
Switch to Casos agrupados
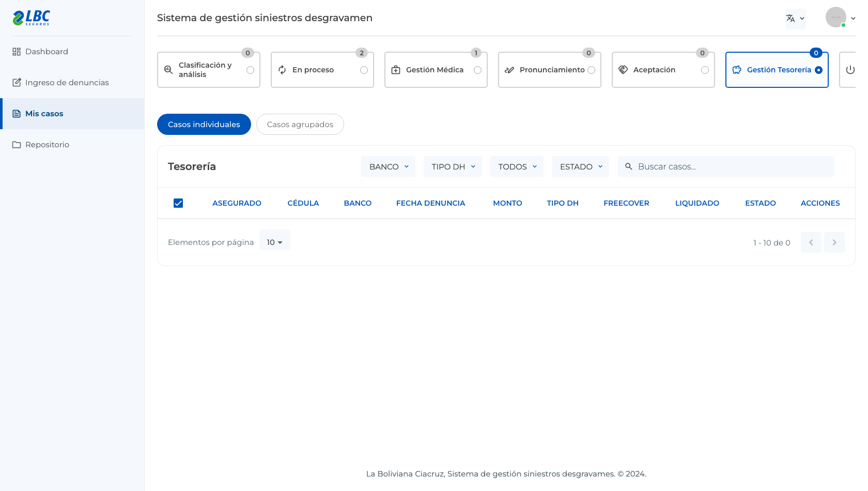click(x=300, y=125)
